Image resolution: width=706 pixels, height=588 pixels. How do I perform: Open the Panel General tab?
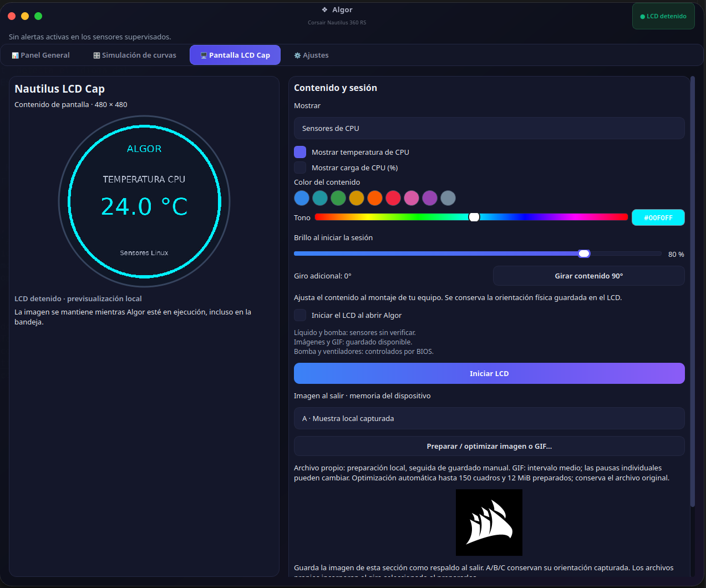point(41,55)
